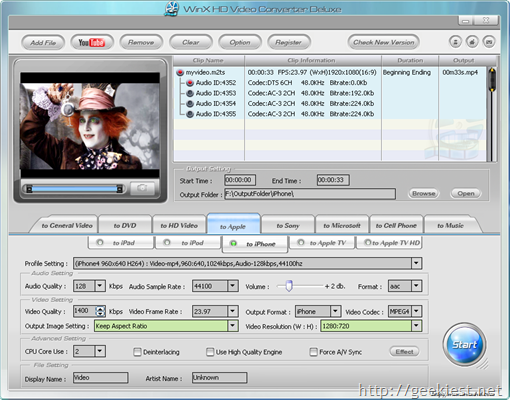
Task: Click the Display Name input field
Action: pyautogui.click(x=101, y=378)
